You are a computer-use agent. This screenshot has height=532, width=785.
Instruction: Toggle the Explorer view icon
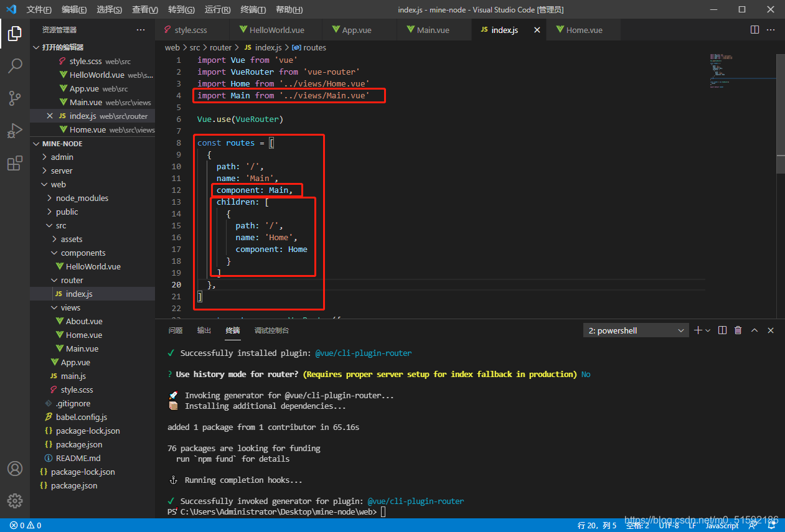pos(15,34)
